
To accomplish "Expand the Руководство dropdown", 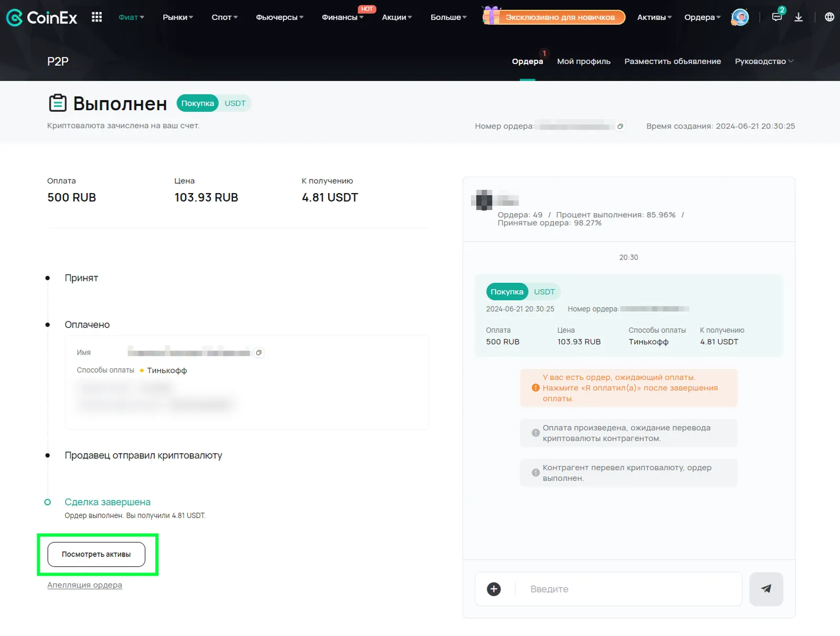I will point(764,61).
